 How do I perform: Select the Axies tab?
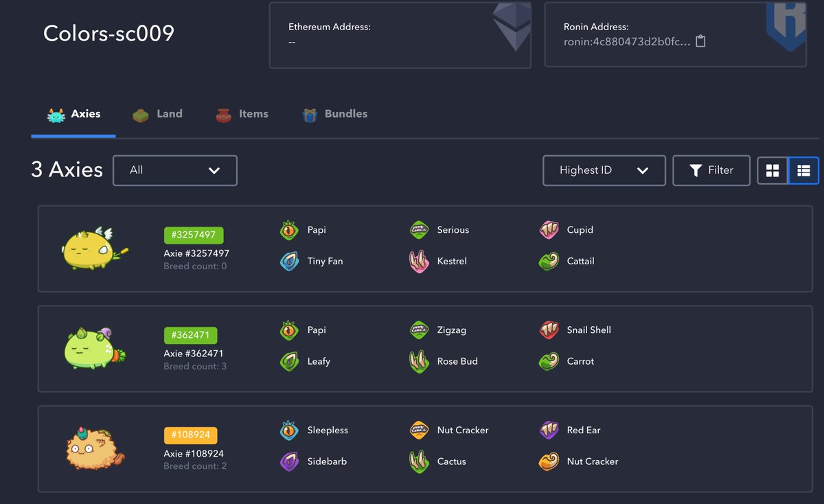pyautogui.click(x=73, y=115)
